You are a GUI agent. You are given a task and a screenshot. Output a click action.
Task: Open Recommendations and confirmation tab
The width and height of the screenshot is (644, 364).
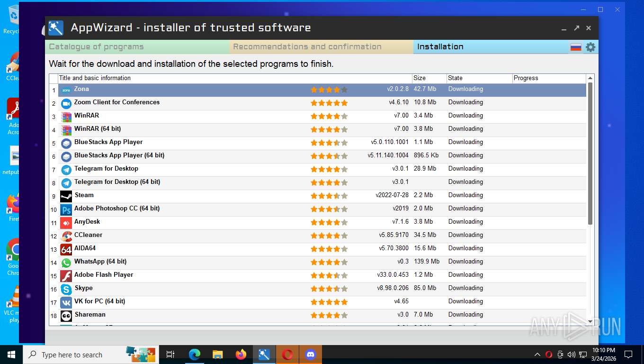point(322,47)
